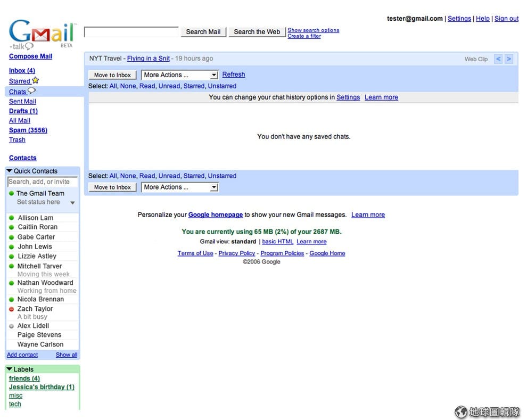Viewport: 527px width, 420px height.
Task: Click the top Move to Inbox button
Action: 113,75
